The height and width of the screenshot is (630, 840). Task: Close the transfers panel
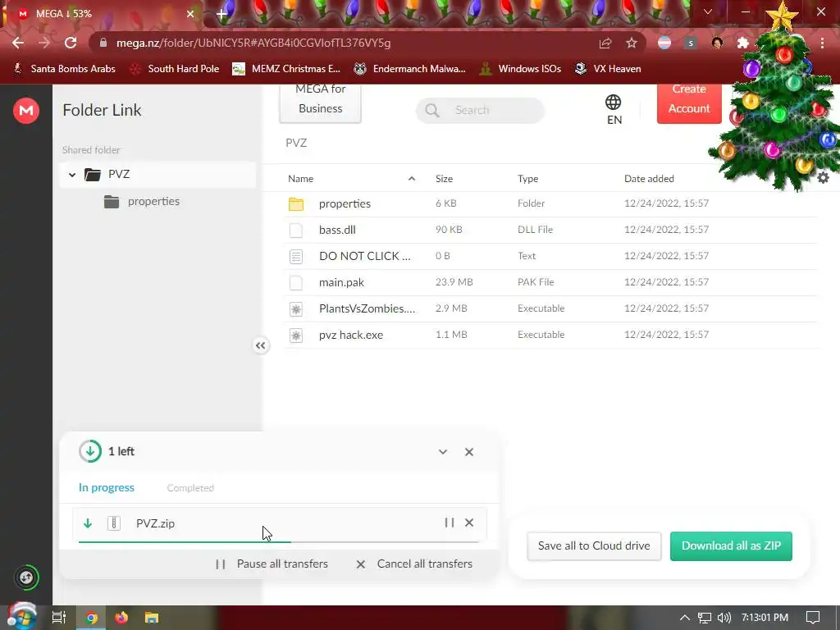tap(468, 452)
